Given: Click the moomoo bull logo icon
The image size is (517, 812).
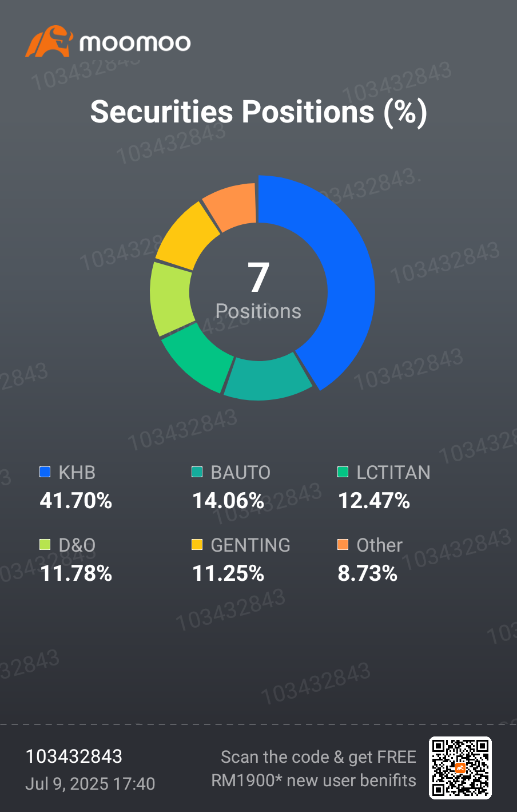Looking at the screenshot, I should (x=49, y=41).
